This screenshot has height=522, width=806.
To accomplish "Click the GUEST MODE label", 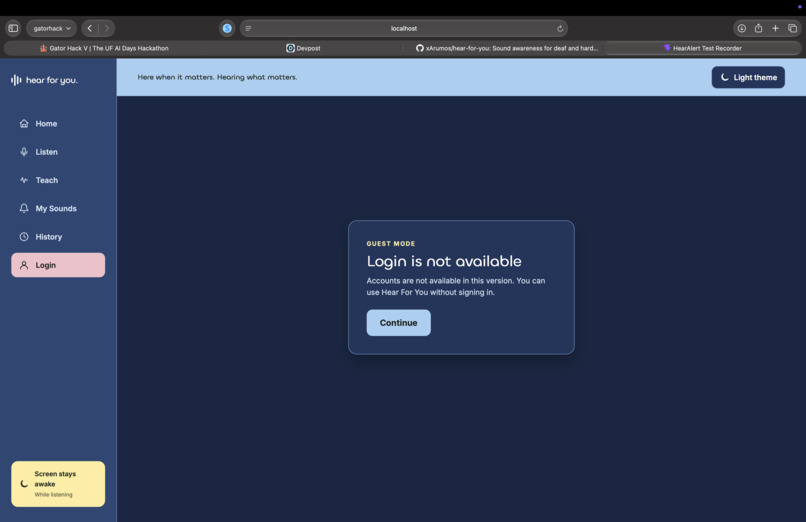I will pos(391,244).
